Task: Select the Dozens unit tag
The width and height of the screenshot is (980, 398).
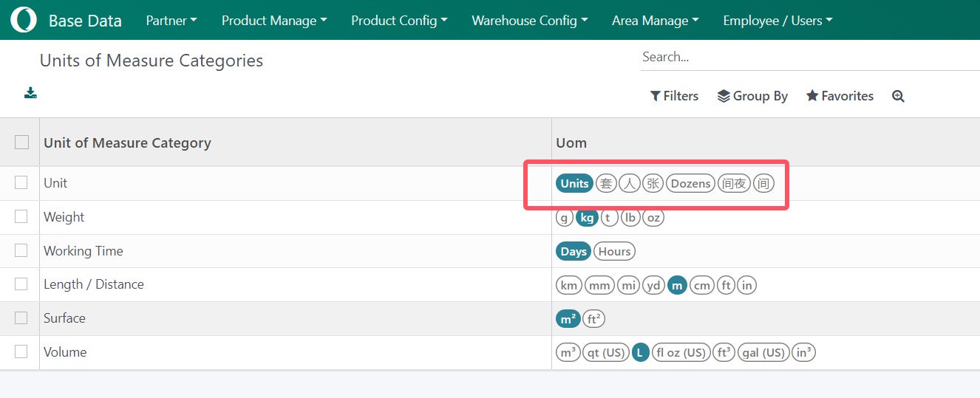Action: pos(690,184)
